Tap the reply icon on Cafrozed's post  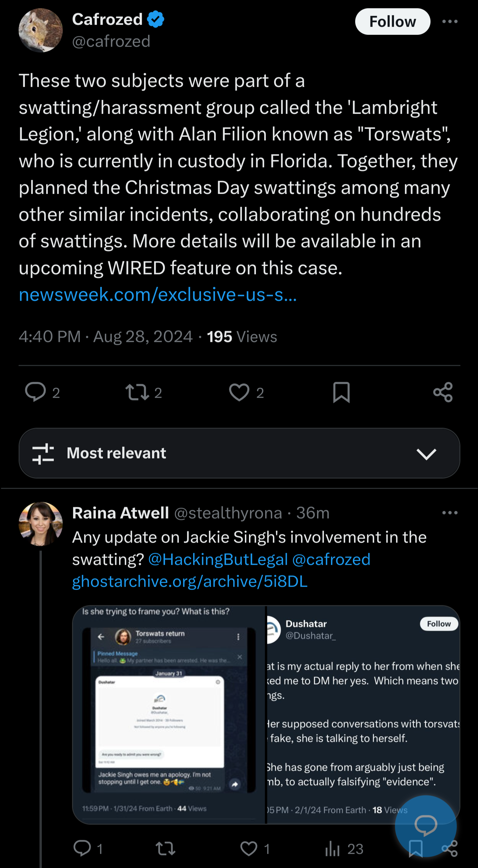[35, 392]
